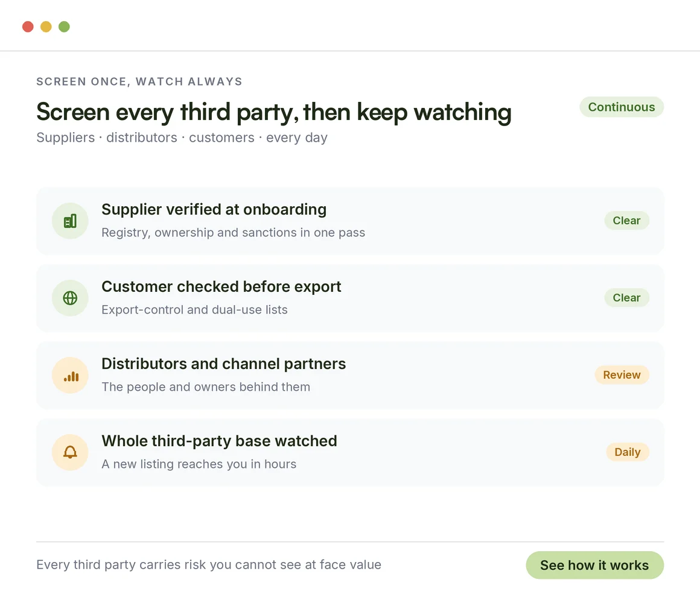700x603 pixels.
Task: Click the bar-chart icon beside Distributors
Action: pos(70,375)
